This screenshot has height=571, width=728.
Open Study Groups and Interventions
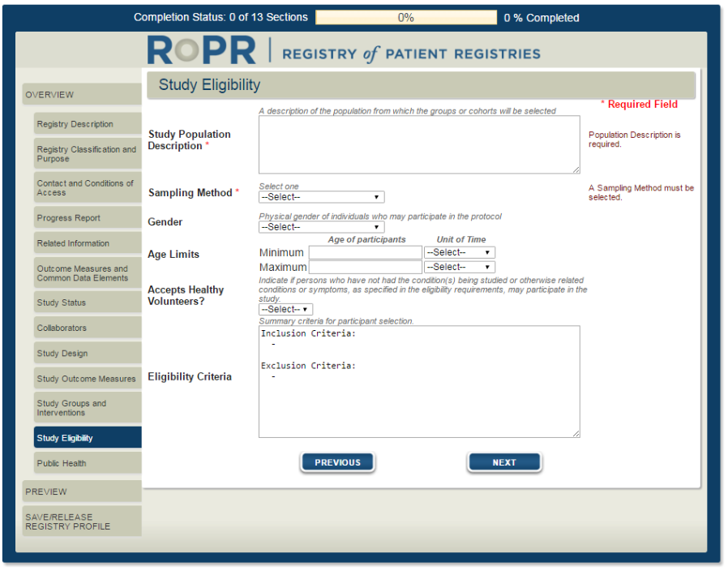point(88,408)
